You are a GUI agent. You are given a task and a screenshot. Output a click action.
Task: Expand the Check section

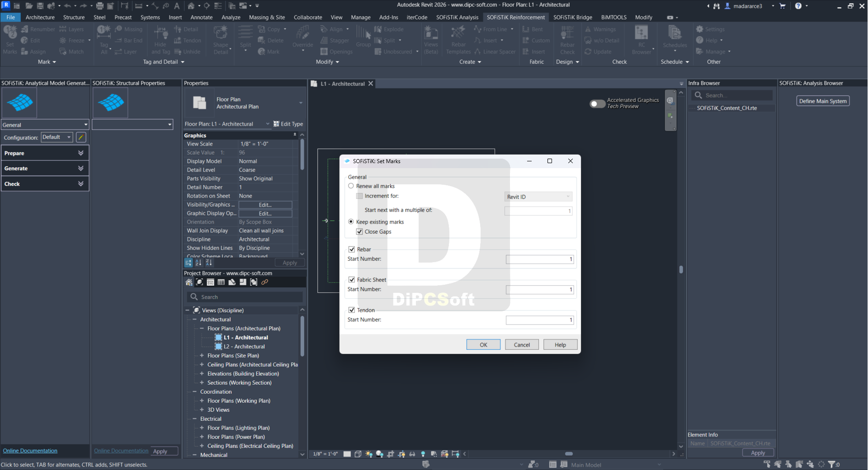pos(45,183)
